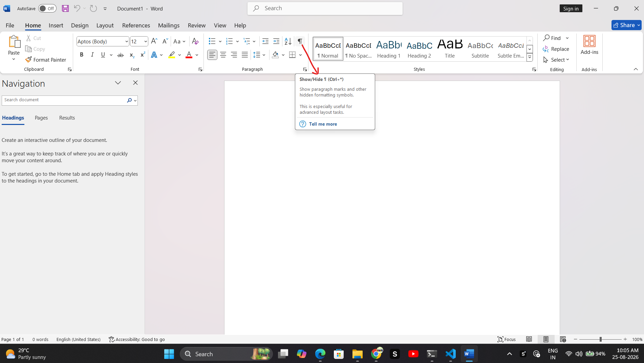
Task: Open the References tab
Action: 136,25
